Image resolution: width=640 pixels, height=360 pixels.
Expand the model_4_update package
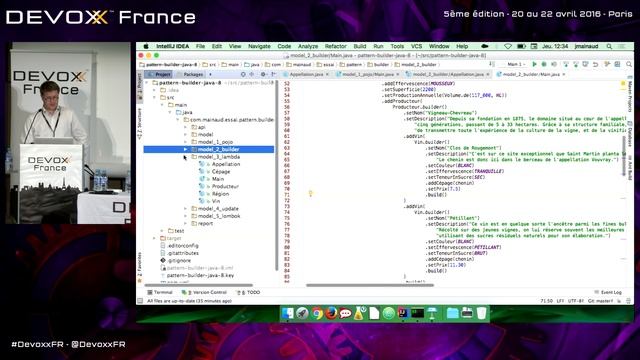[x=185, y=209]
